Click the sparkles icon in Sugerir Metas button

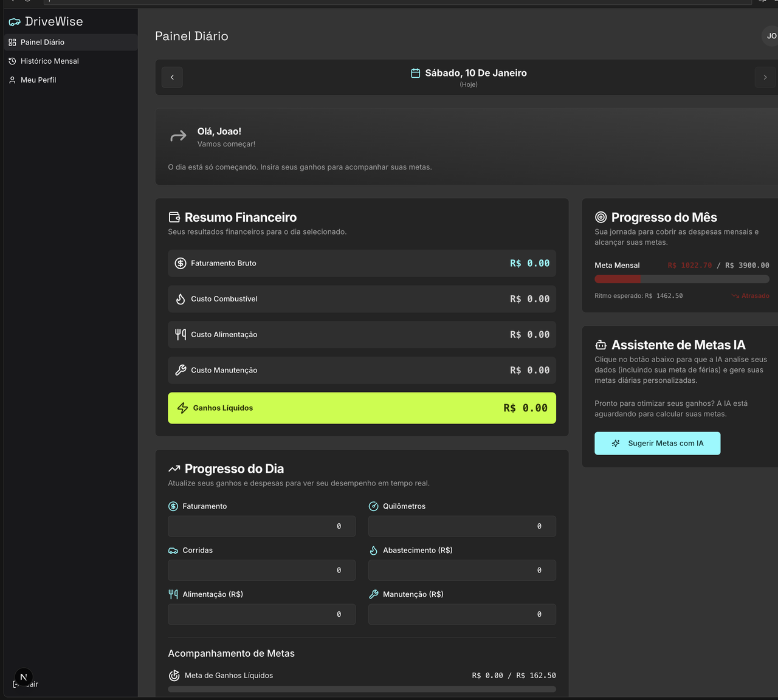tap(616, 444)
